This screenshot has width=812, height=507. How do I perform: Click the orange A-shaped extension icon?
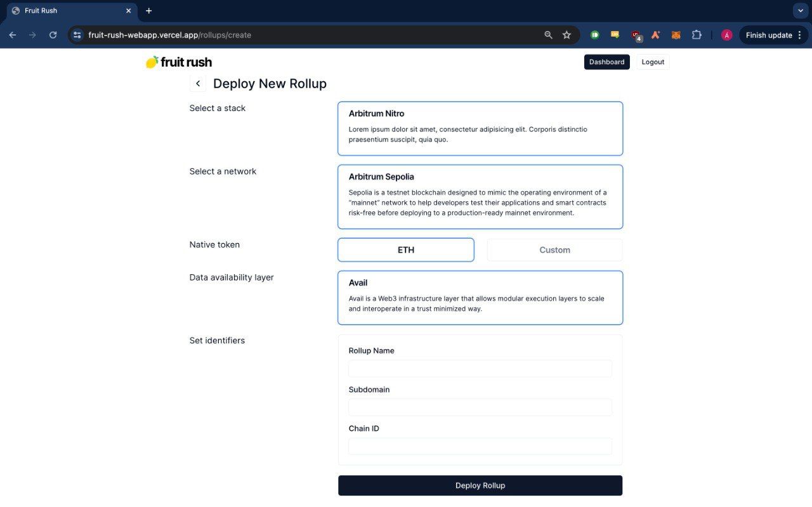pyautogui.click(x=656, y=35)
